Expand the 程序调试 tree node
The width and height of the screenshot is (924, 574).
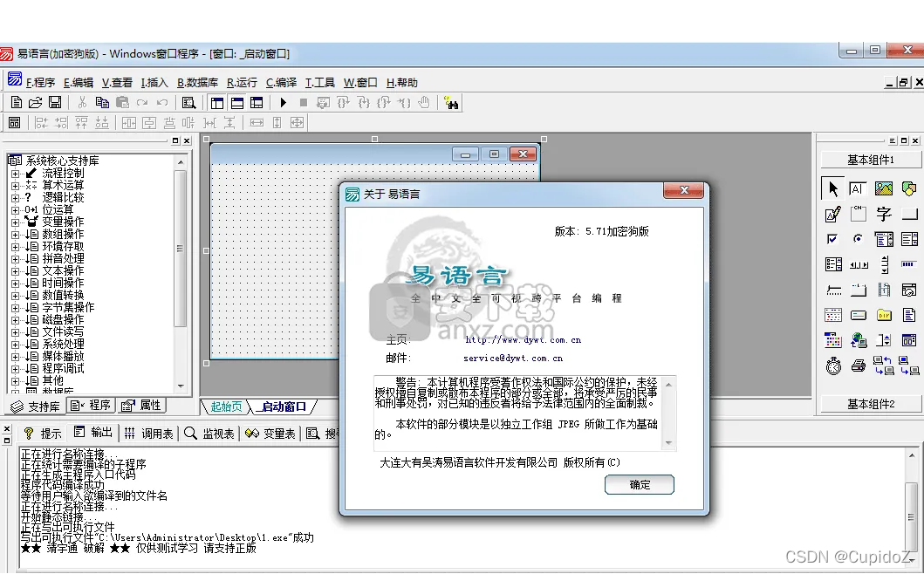(x=15, y=369)
